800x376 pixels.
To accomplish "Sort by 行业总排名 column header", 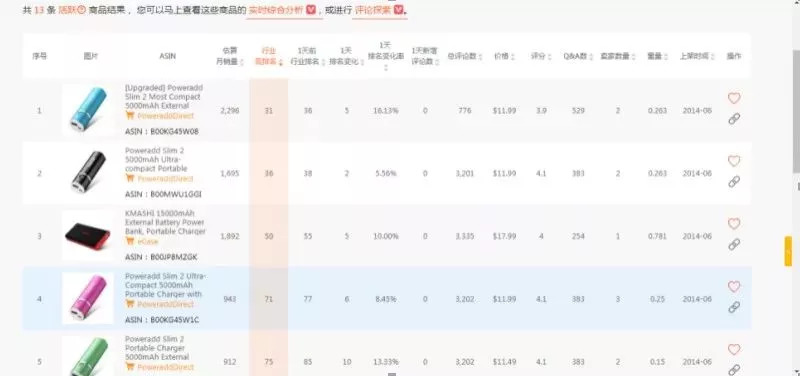I will pos(269,56).
